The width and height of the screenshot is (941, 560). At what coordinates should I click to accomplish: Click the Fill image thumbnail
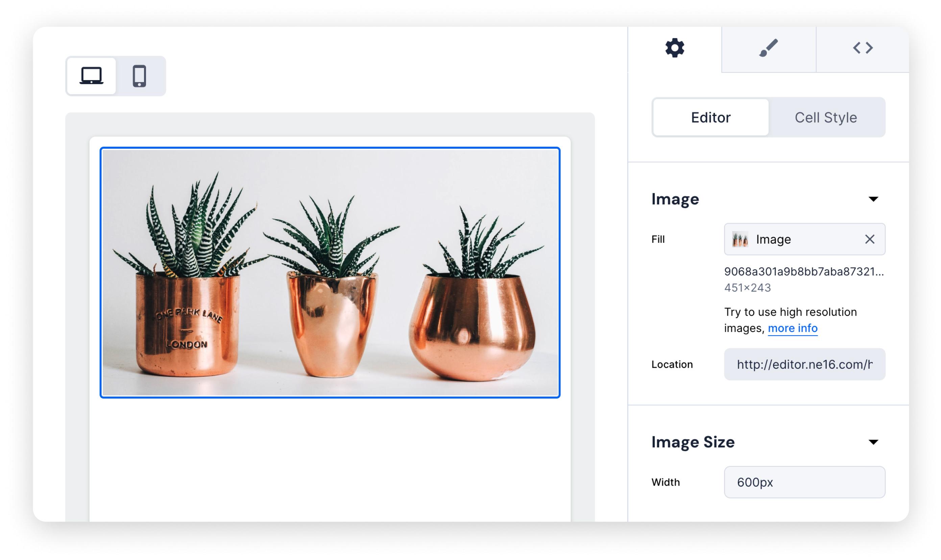tap(740, 239)
